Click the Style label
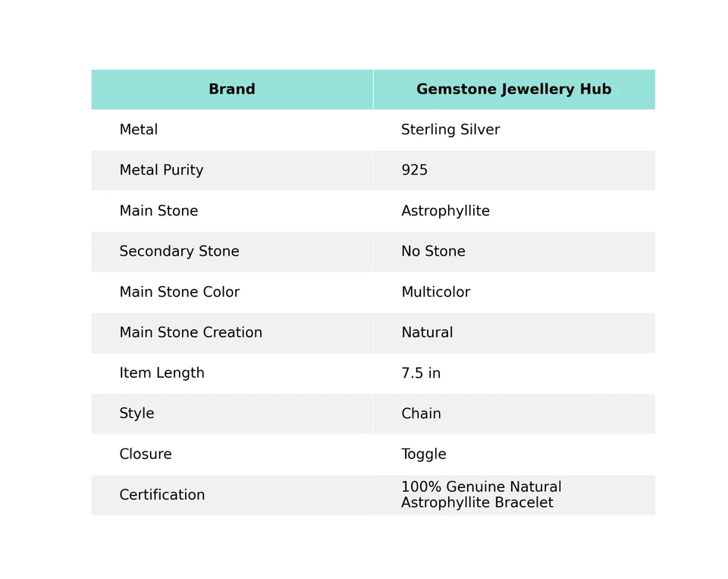728x579 pixels. pyautogui.click(x=136, y=414)
